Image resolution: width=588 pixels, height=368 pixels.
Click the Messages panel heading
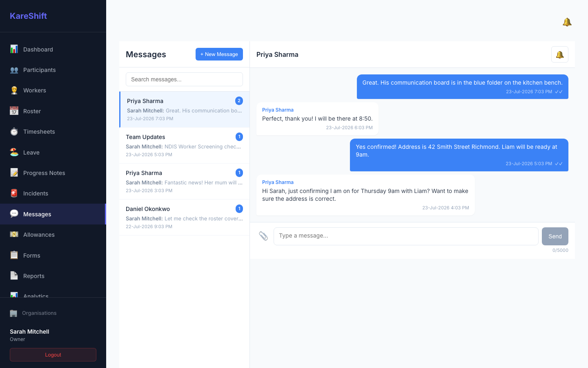(x=146, y=54)
